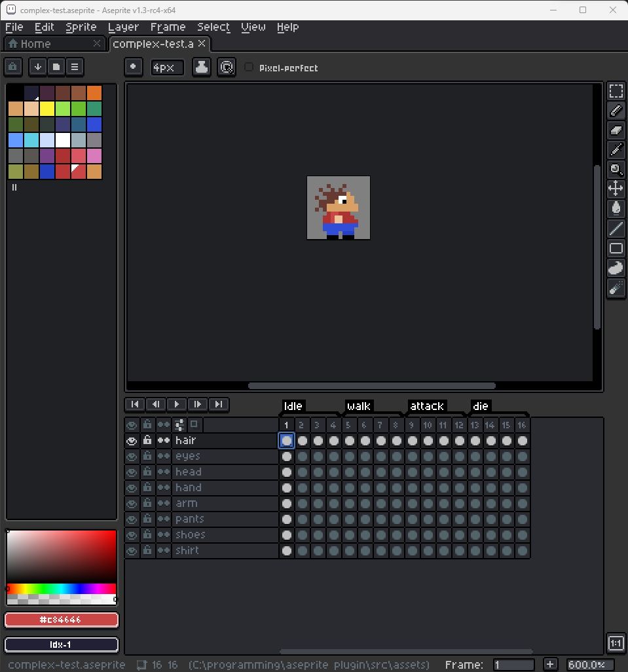Open the Select menu
Viewport: 628px width, 672px height.
point(213,27)
